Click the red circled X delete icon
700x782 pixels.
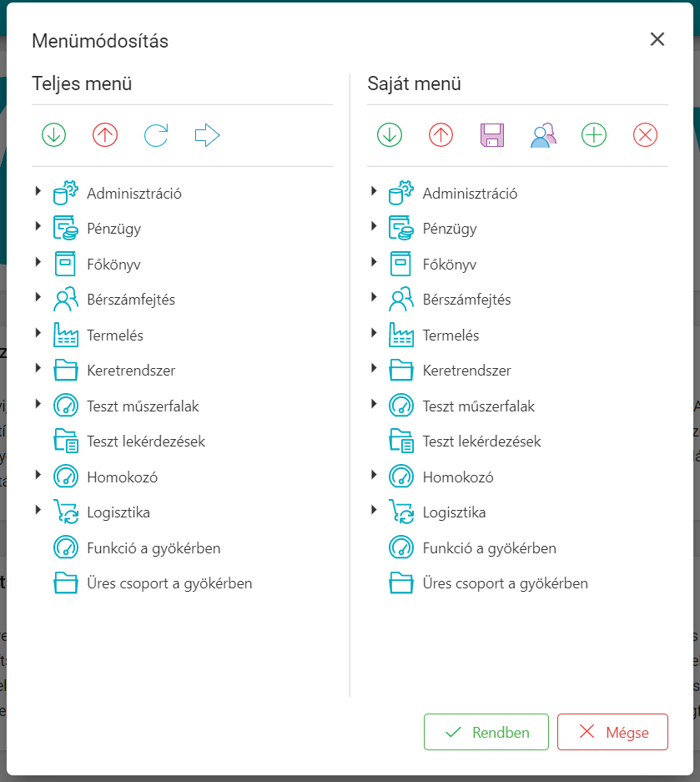[x=645, y=134]
